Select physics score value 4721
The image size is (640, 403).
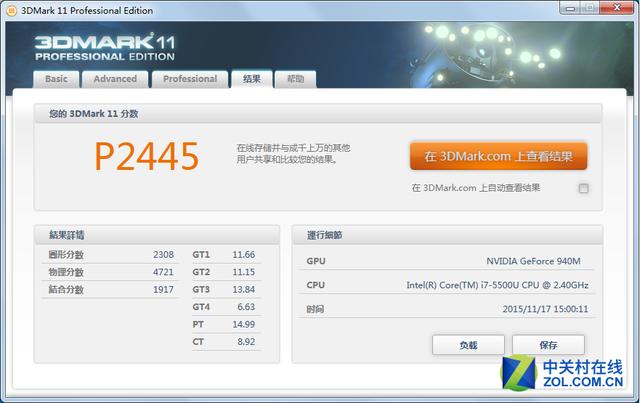coord(163,272)
